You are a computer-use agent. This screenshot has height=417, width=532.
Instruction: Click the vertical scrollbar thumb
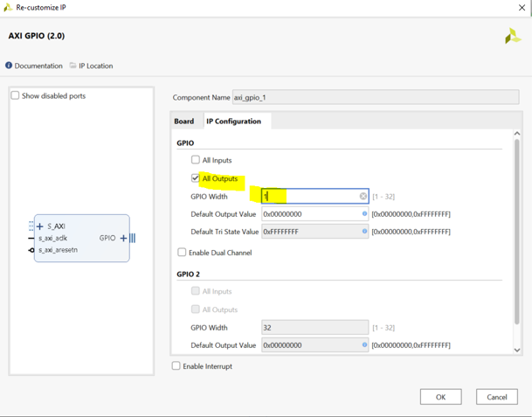pos(517,232)
